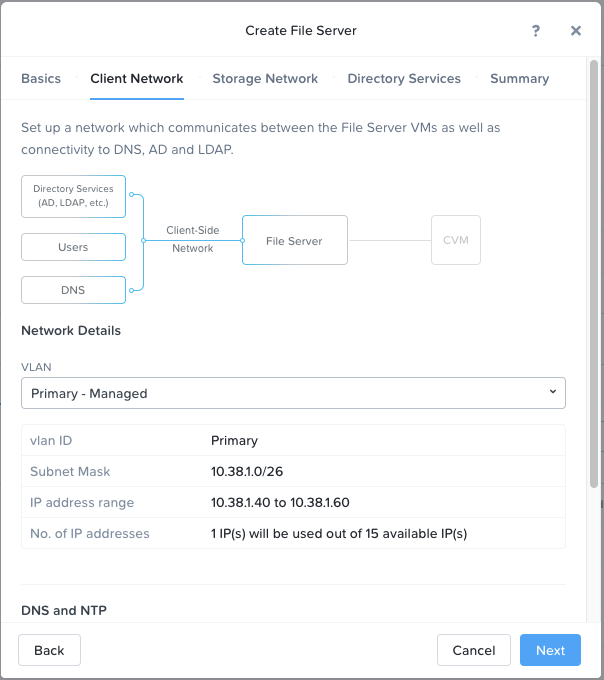Click the dialog vertical scrollbar
Viewport: 604px width, 680px height.
[594, 274]
